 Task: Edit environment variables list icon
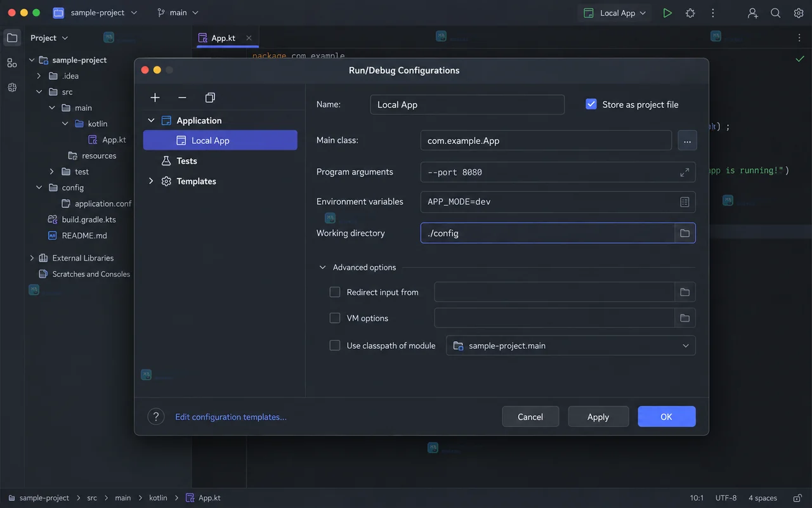(684, 202)
